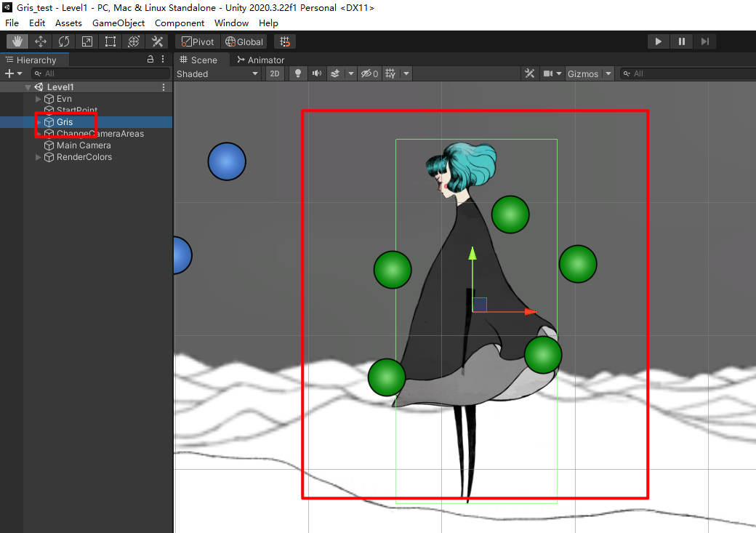The height and width of the screenshot is (533, 756).
Task: Select the ChangeCameraAreas object
Action: 100,134
